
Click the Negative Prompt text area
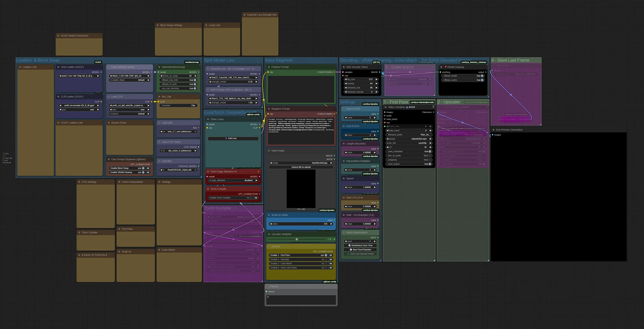(x=301, y=131)
